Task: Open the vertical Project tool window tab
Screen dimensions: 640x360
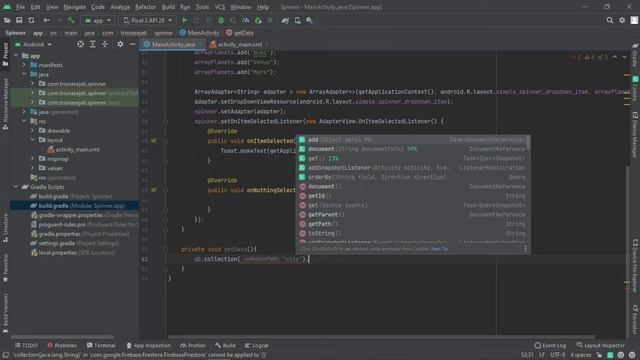Action: coord(5,54)
